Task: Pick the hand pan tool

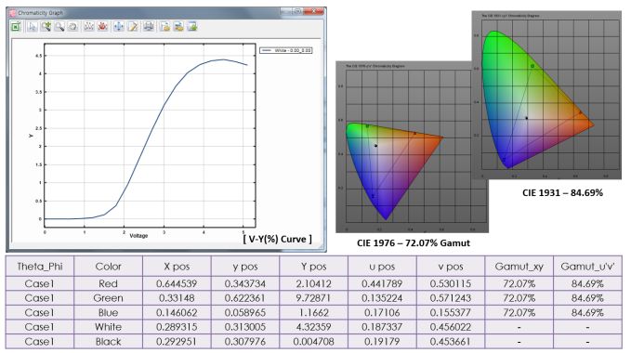Action: (x=72, y=27)
